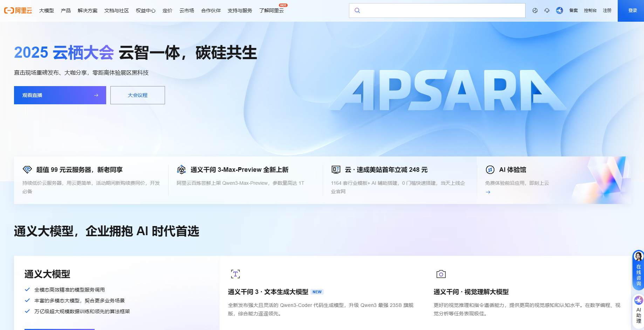
Task: Open the 在线咨询 floating chat widget
Action: pyautogui.click(x=638, y=270)
